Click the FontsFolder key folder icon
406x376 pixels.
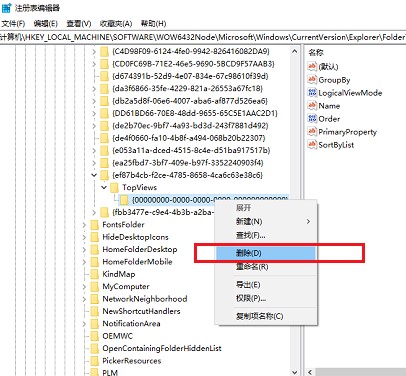coord(95,225)
